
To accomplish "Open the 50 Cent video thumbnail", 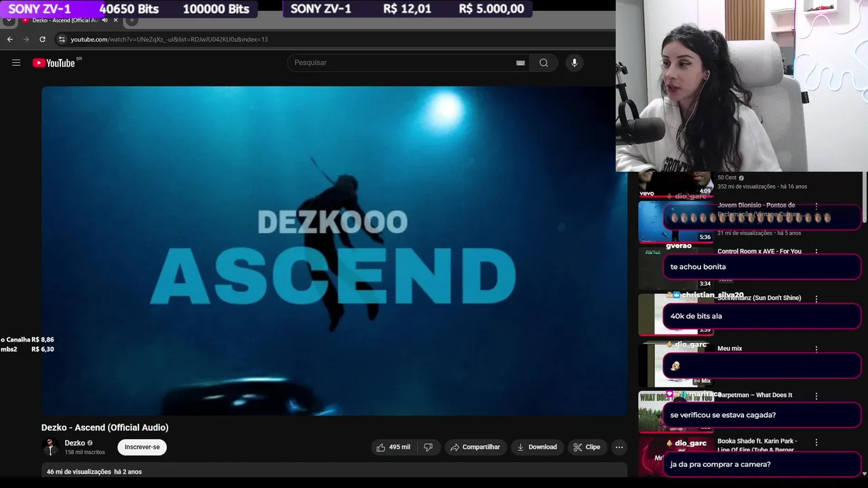I will click(x=676, y=184).
